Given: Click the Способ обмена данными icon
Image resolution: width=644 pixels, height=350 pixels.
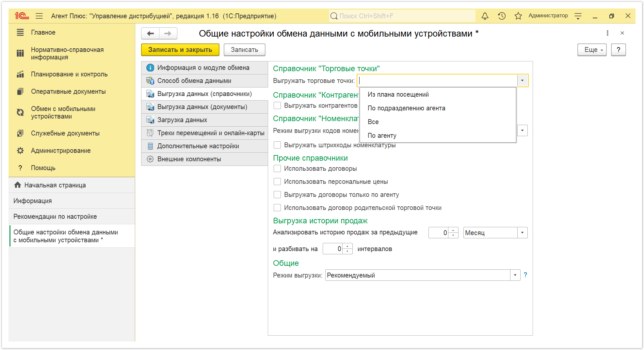Looking at the screenshot, I should pos(150,81).
